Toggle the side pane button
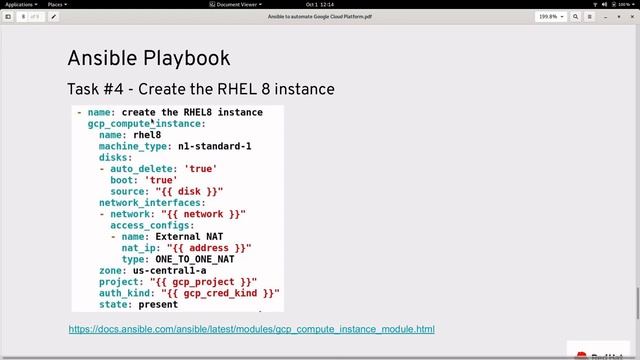Viewport: 640px width, 360px height. pos(8,17)
